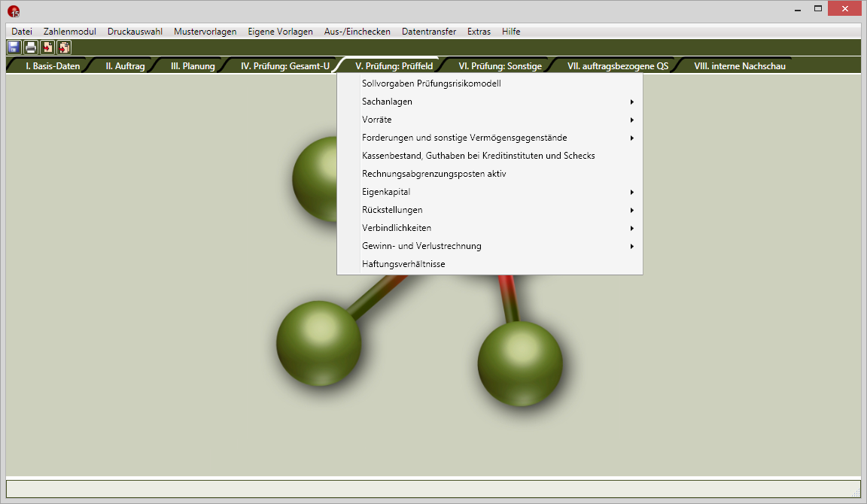
Task: Select Sollvorgaben Prüfungsrisikomodell menu entry
Action: coord(431,83)
